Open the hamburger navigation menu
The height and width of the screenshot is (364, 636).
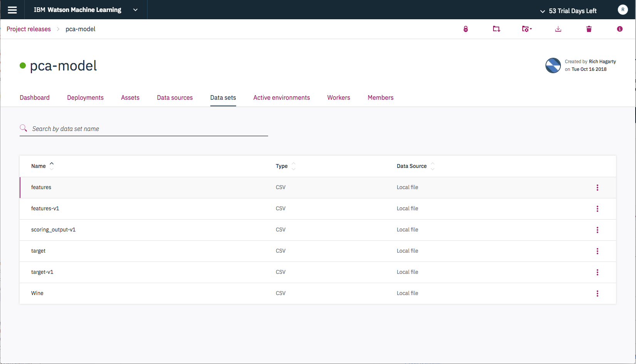click(x=12, y=10)
